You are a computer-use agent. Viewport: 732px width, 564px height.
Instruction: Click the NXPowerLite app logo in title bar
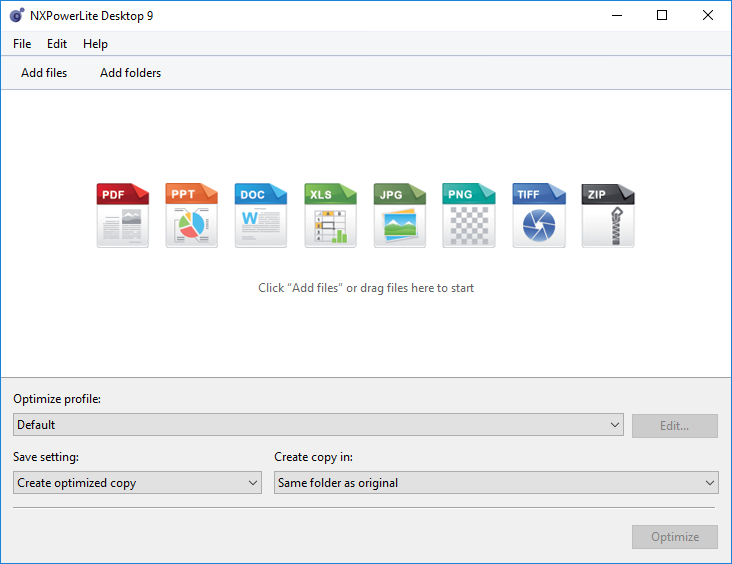point(17,15)
